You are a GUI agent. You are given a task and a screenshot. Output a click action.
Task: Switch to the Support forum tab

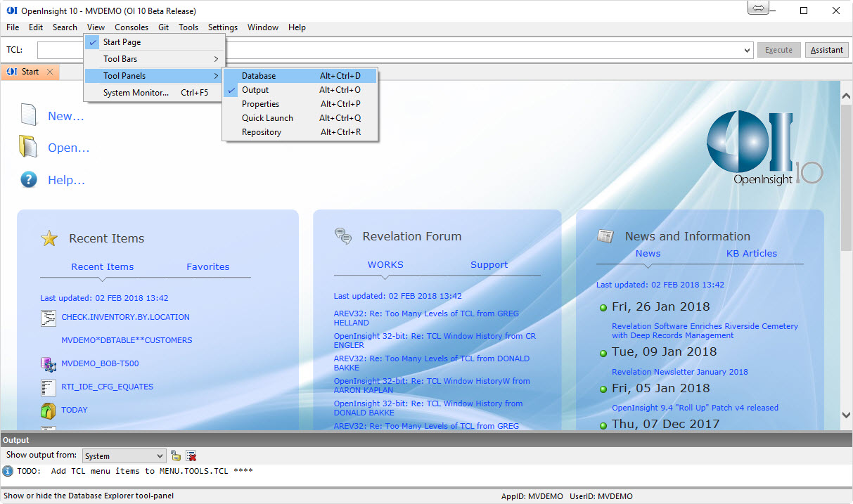coord(489,265)
